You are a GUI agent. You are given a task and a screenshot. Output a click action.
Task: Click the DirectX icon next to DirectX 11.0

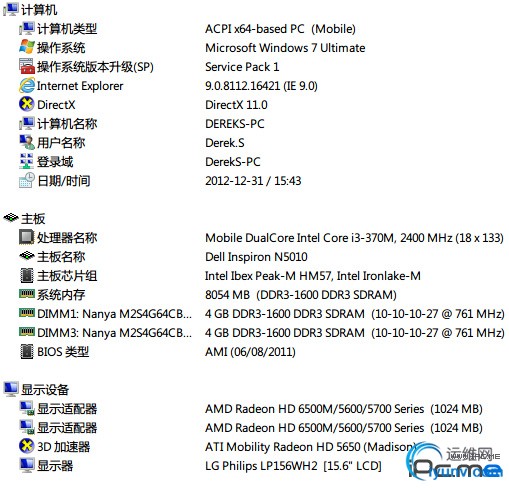point(27,104)
